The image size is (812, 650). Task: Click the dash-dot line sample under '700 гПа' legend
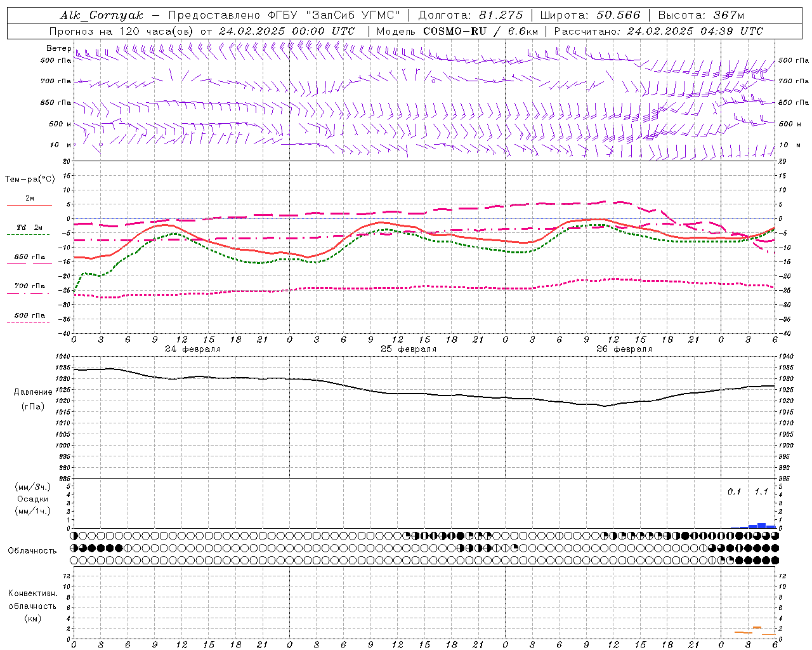28,293
